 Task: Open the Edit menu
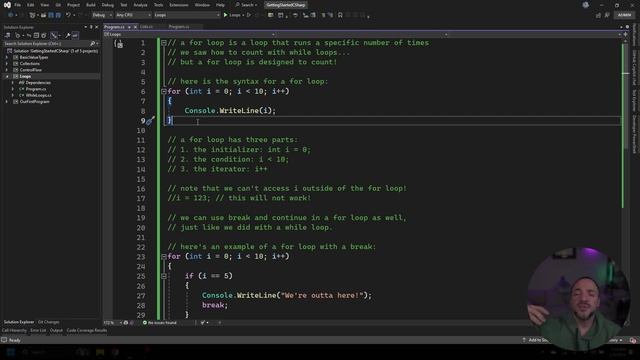[x=31, y=5]
